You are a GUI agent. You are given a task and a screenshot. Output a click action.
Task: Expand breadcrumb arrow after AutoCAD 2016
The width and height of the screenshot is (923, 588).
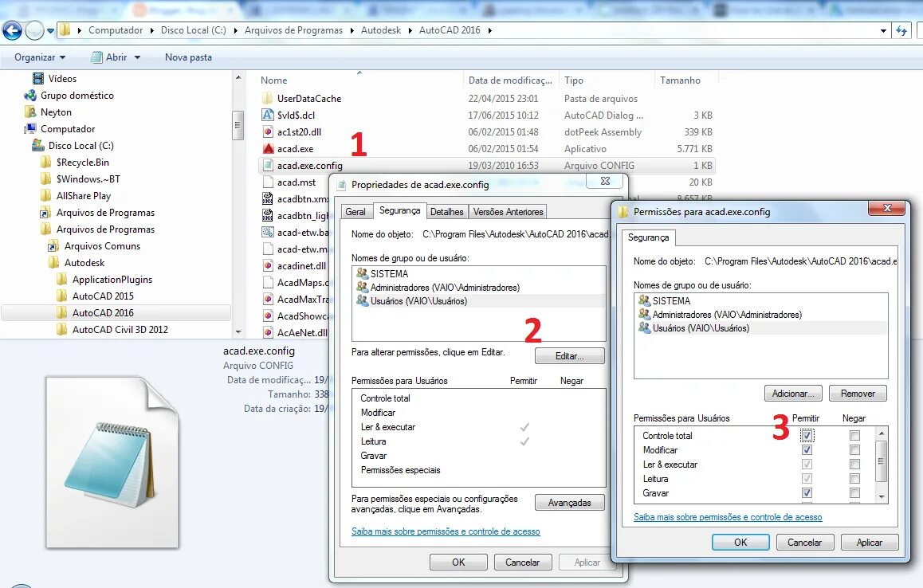[x=489, y=30]
